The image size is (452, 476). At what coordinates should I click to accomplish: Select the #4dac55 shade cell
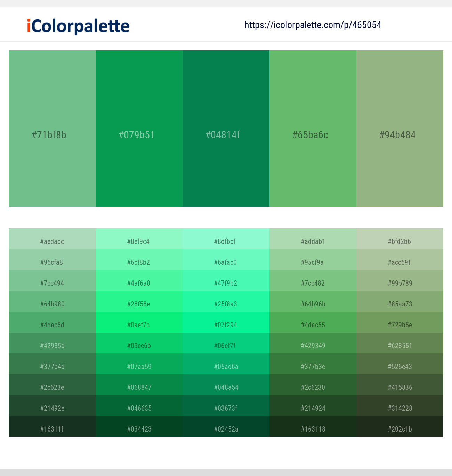[313, 322]
